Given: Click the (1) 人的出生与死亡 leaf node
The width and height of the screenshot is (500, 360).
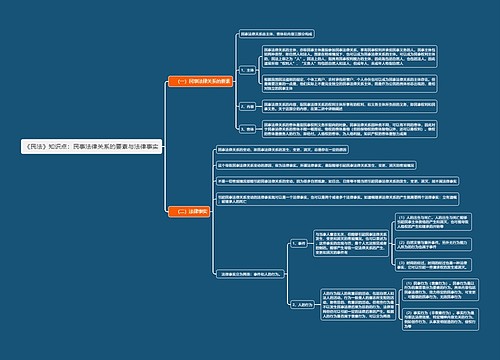Looking at the screenshot, I should pos(433,222).
